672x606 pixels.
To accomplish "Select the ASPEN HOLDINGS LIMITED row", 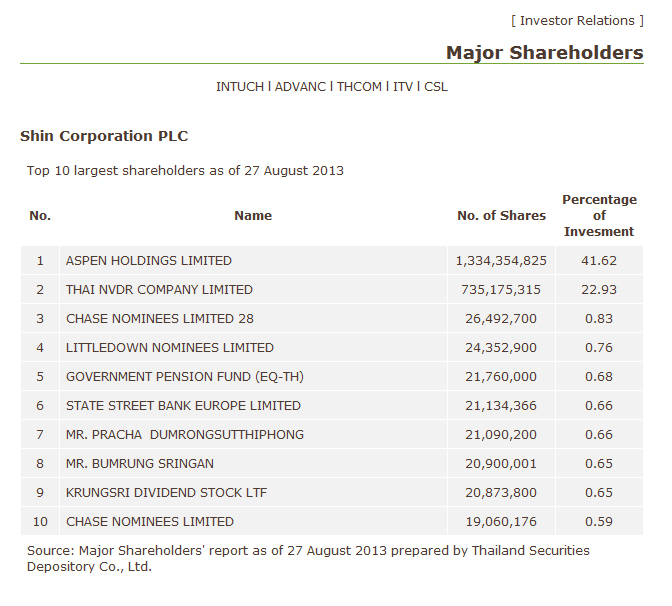I will point(149,261).
